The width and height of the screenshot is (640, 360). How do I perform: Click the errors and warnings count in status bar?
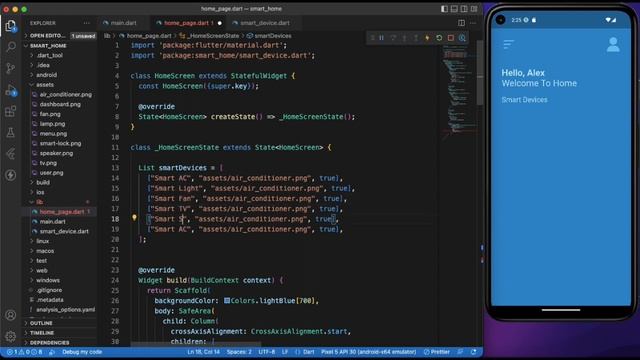click(x=24, y=352)
